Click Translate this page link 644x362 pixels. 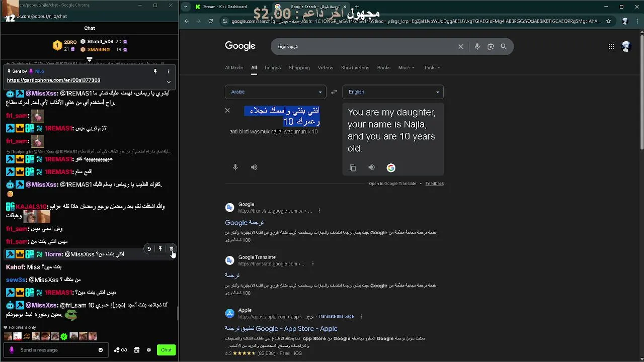(x=336, y=317)
